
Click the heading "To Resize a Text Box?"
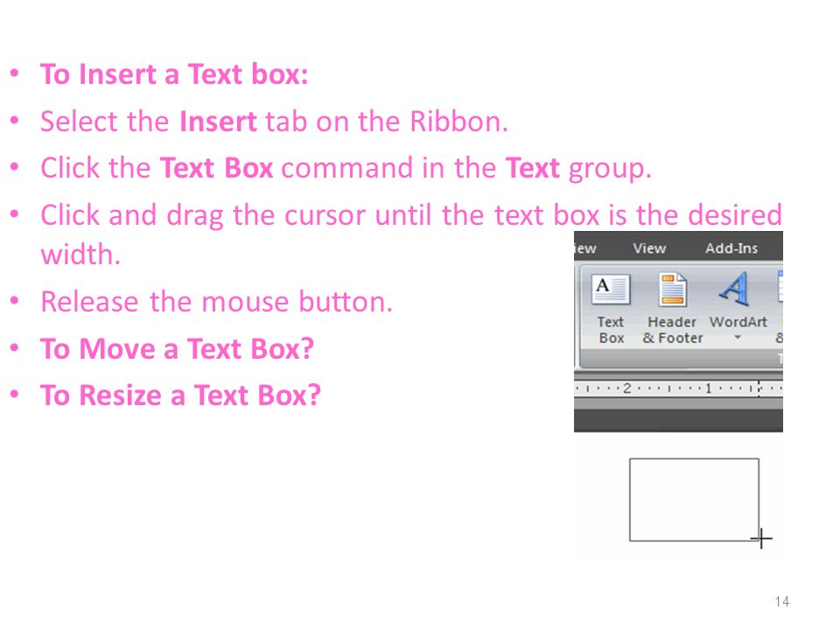tap(181, 395)
